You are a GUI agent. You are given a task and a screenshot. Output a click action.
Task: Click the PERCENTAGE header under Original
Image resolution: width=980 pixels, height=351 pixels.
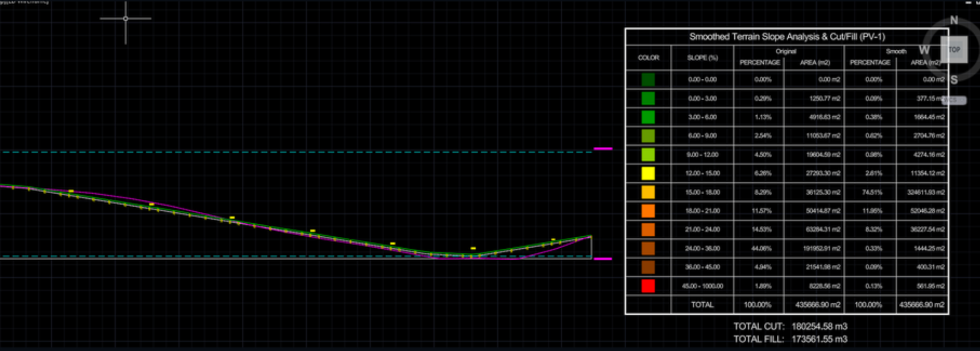click(760, 63)
